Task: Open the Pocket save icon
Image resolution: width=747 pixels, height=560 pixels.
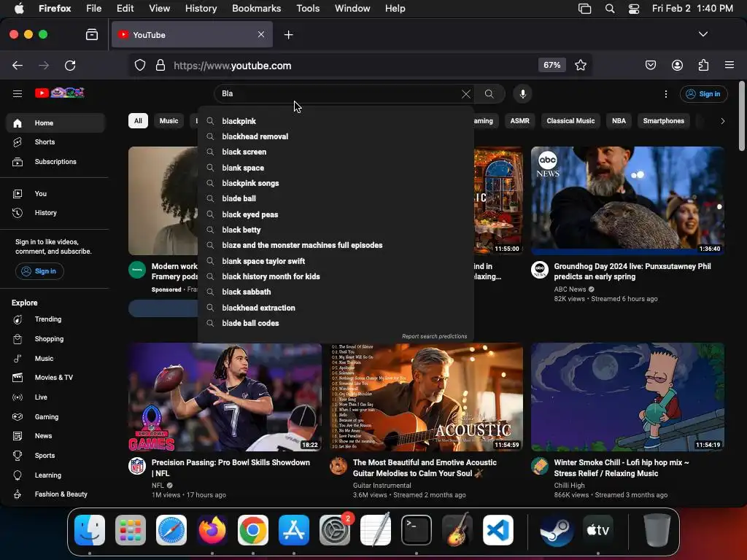Action: 650,65
